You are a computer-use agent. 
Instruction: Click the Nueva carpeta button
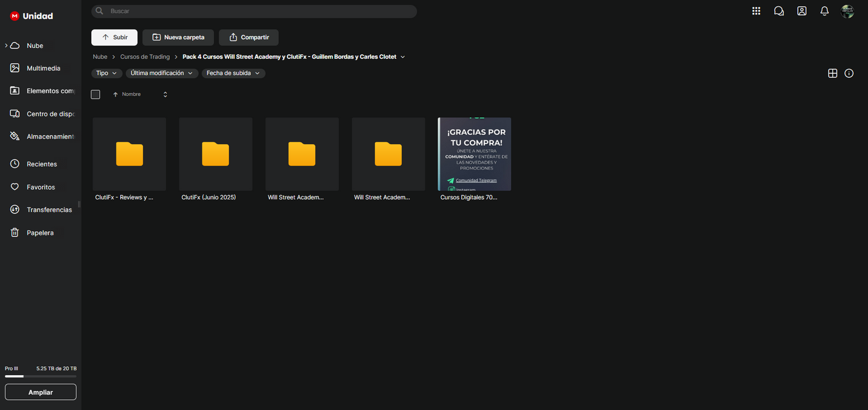178,37
